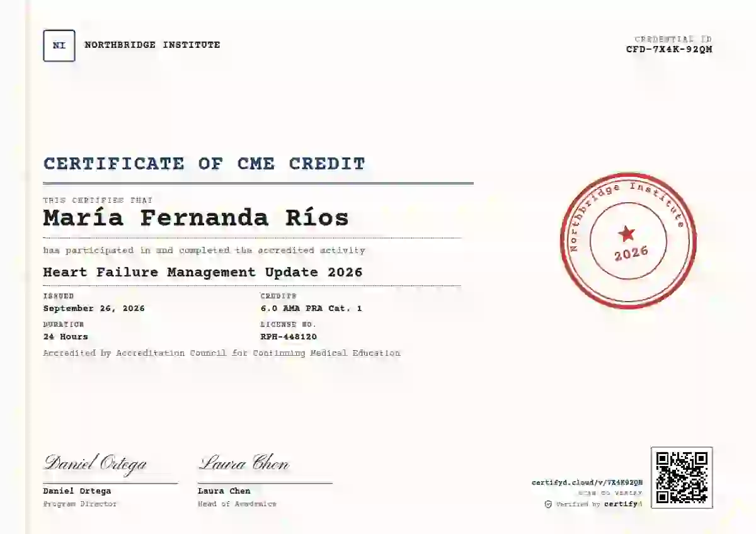
Task: Click the verified shield icon
Action: point(548,504)
